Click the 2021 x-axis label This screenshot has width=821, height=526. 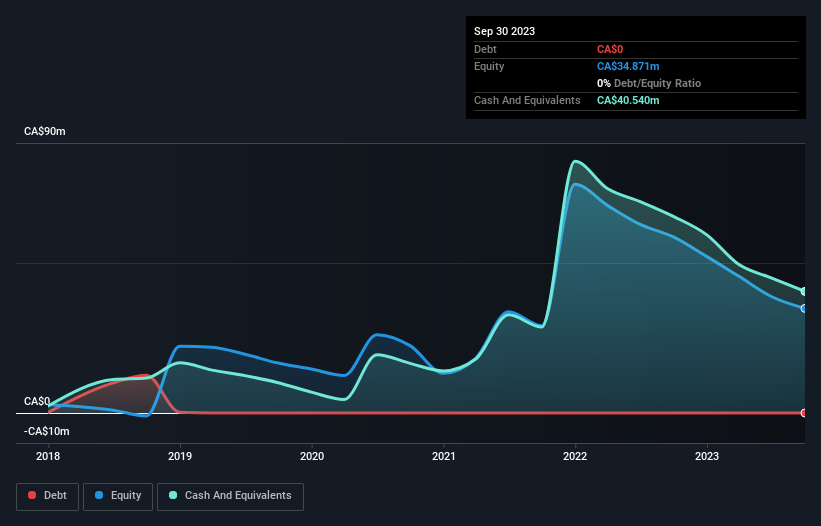[443, 456]
